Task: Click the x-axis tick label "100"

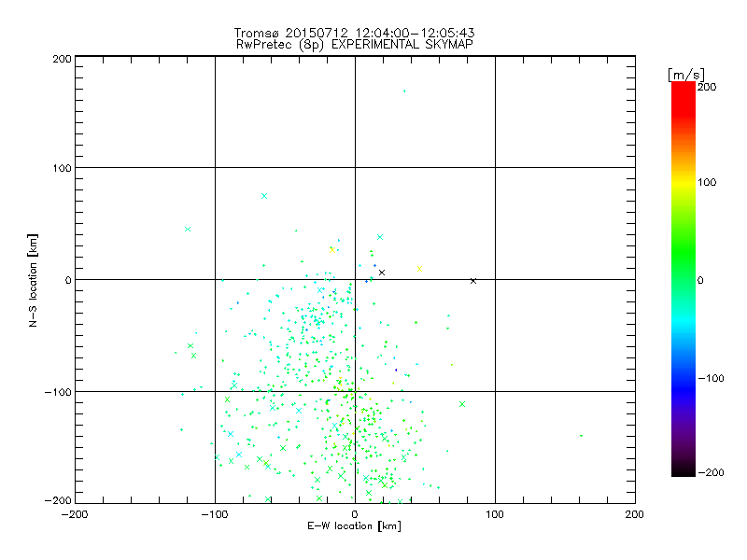Action: point(495,515)
